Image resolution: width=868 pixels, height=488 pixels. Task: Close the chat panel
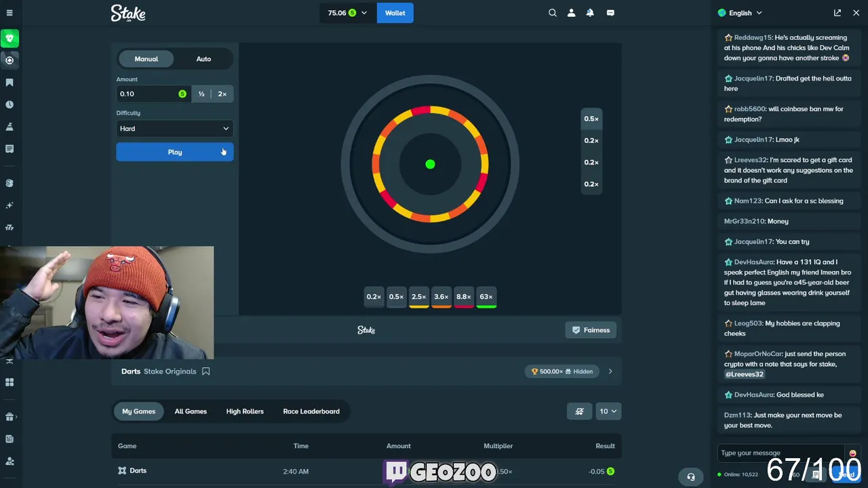coord(856,13)
